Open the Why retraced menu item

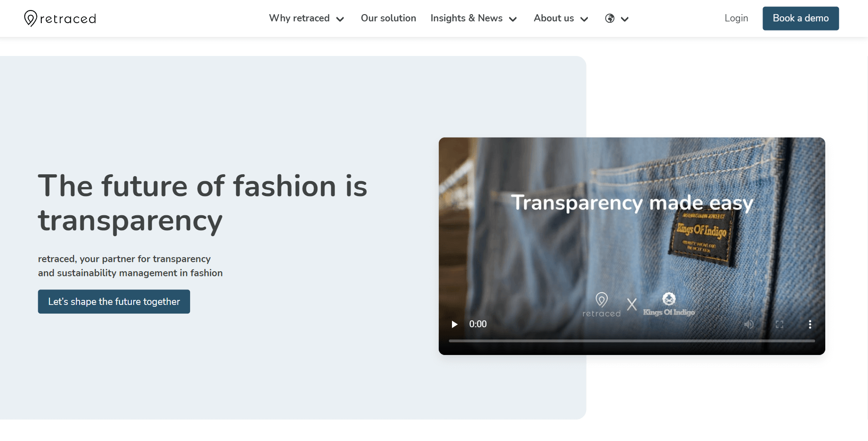[299, 18]
